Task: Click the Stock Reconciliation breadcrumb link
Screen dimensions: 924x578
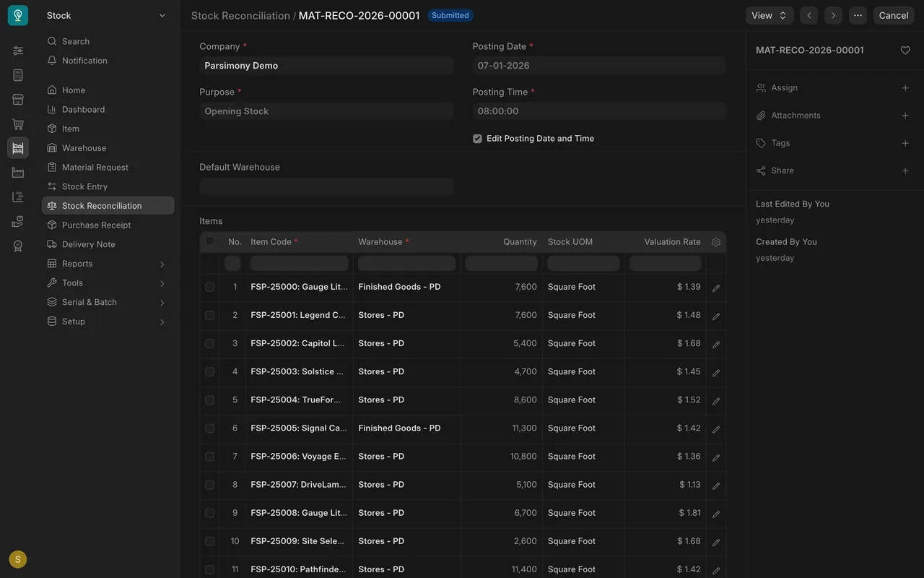Action: (x=240, y=15)
